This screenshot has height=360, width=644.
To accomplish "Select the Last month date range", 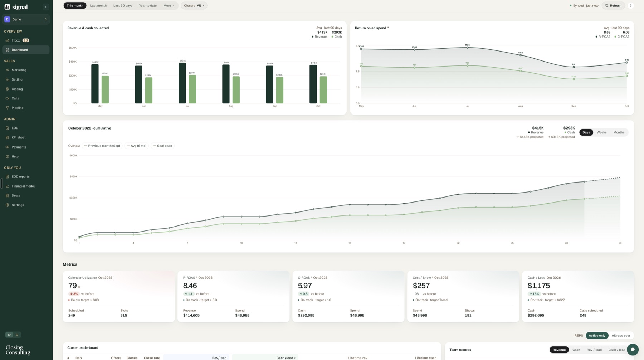I will click(x=98, y=6).
